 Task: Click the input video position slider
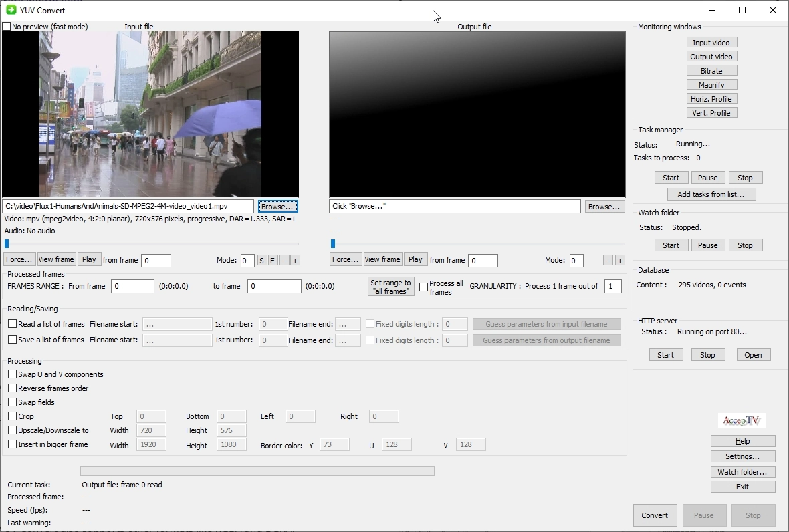152,244
